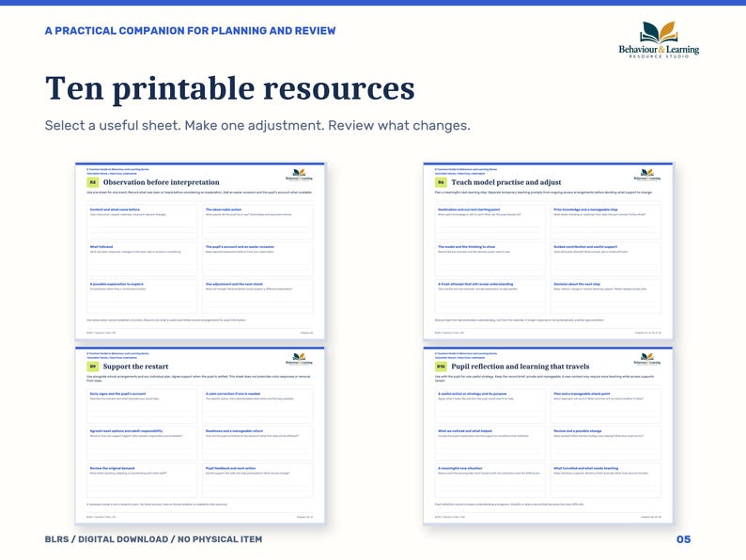This screenshot has height=560, width=746.
Task: Click the green R10 badge
Action: [x=441, y=366]
